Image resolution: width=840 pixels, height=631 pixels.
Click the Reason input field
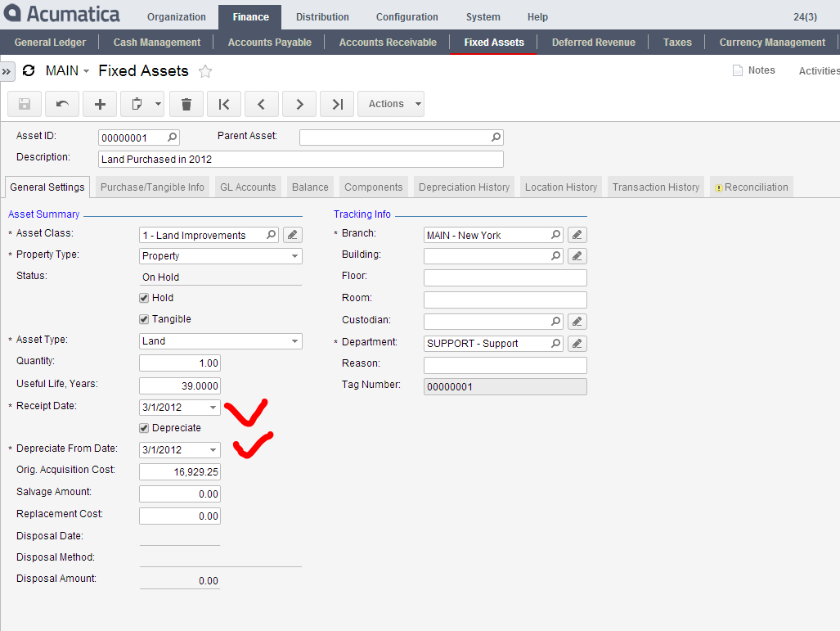point(505,365)
